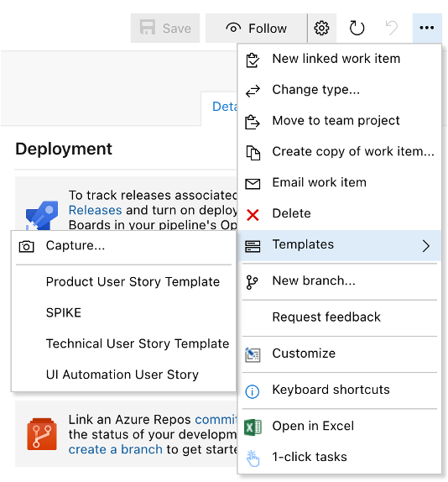Screen dimensions: 448x482
Task: Open the Releases link
Action: (95, 210)
